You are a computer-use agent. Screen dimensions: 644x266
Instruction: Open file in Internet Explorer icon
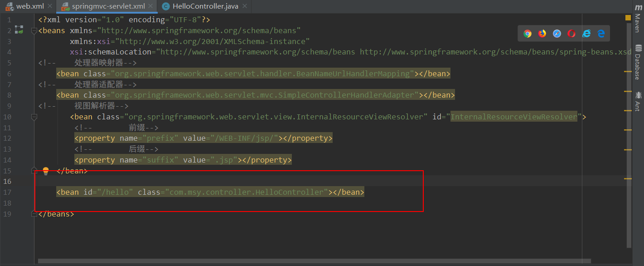pos(586,33)
